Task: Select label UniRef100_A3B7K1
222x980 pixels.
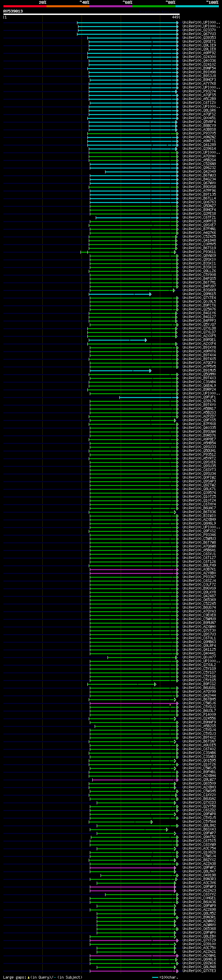Action: point(199,569)
